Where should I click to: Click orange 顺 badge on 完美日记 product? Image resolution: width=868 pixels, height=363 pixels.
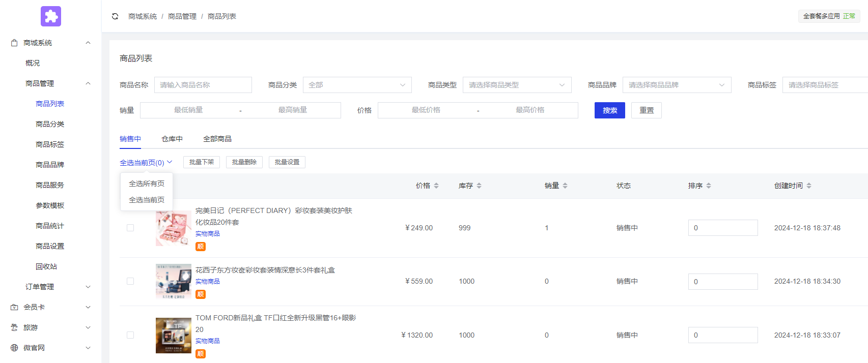(x=201, y=247)
